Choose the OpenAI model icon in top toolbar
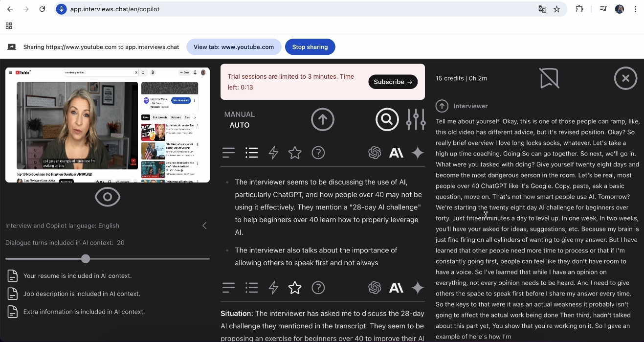This screenshot has height=342, width=644. pyautogui.click(x=375, y=153)
